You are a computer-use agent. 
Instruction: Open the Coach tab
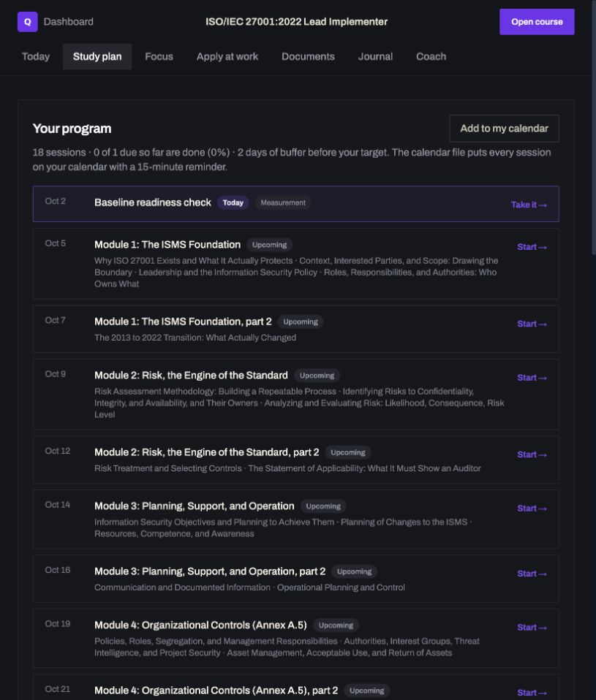click(x=431, y=57)
